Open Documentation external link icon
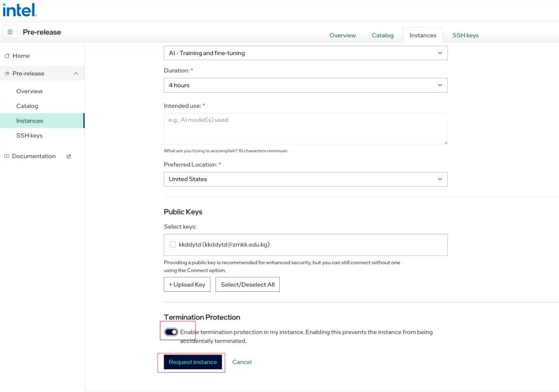This screenshot has width=559, height=392. coord(69,156)
